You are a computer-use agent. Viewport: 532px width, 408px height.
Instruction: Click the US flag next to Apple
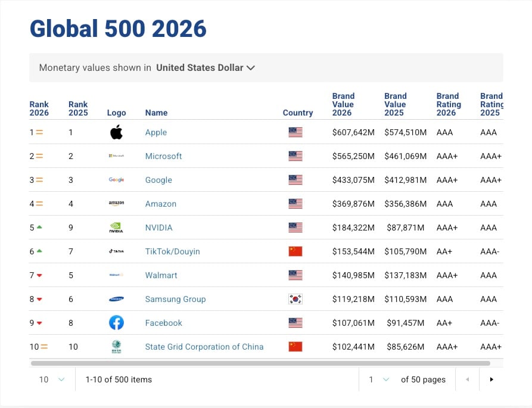click(x=296, y=132)
